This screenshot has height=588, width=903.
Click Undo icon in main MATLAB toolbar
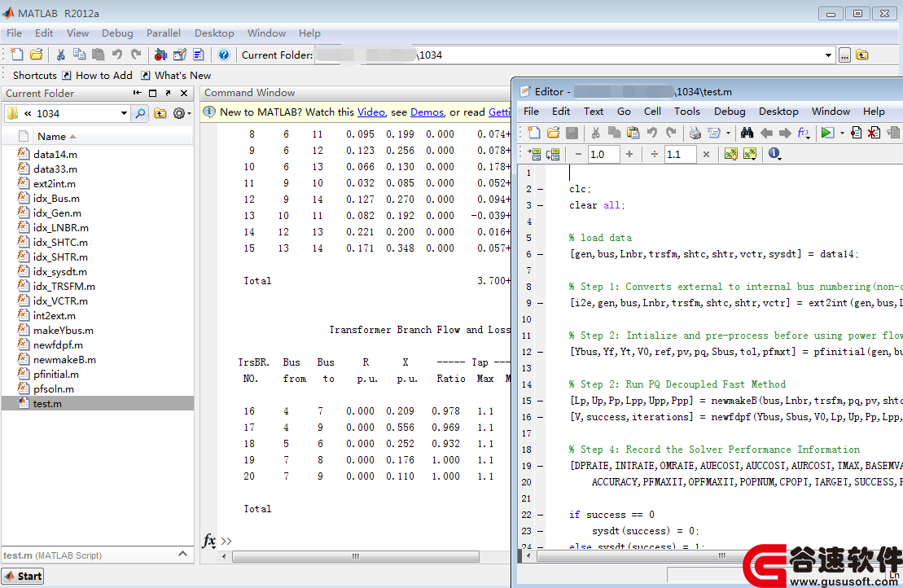tap(117, 55)
